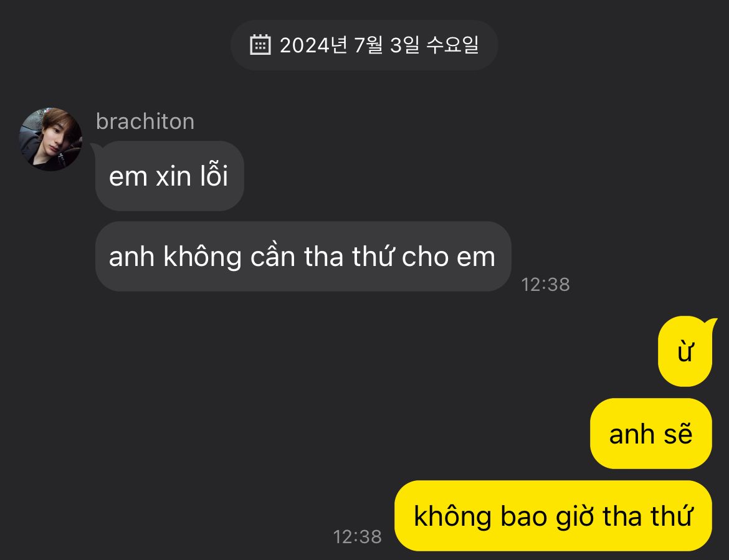Tap brachiton's profile picture

point(50,139)
